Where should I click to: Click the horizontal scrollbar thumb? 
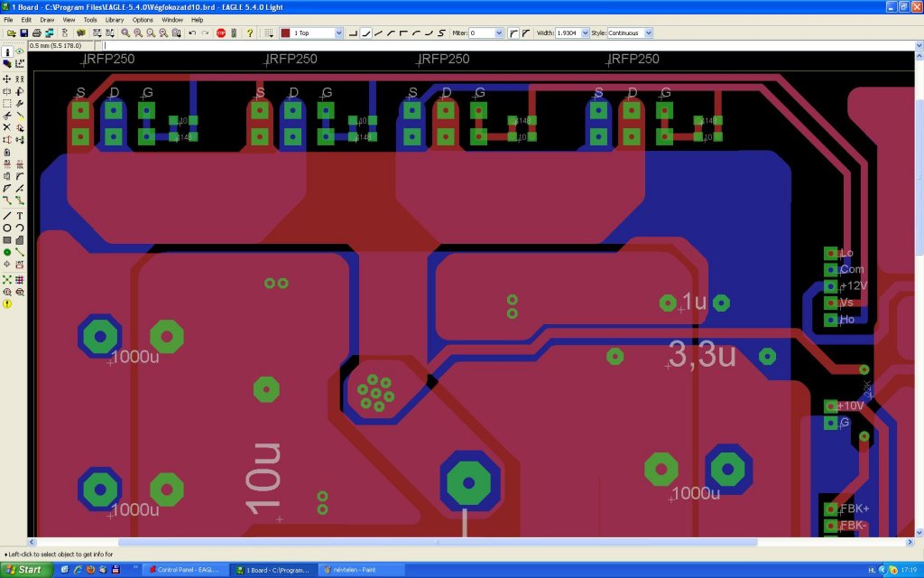point(438,542)
